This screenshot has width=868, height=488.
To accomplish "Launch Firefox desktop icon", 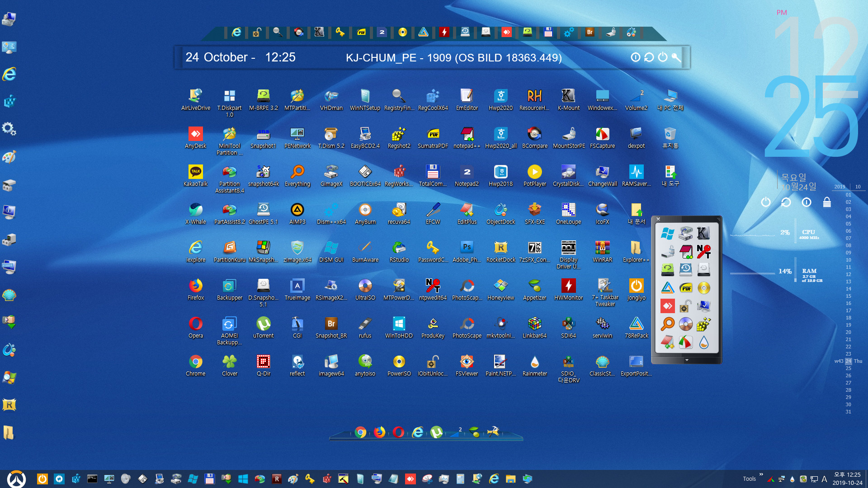I will point(195,289).
